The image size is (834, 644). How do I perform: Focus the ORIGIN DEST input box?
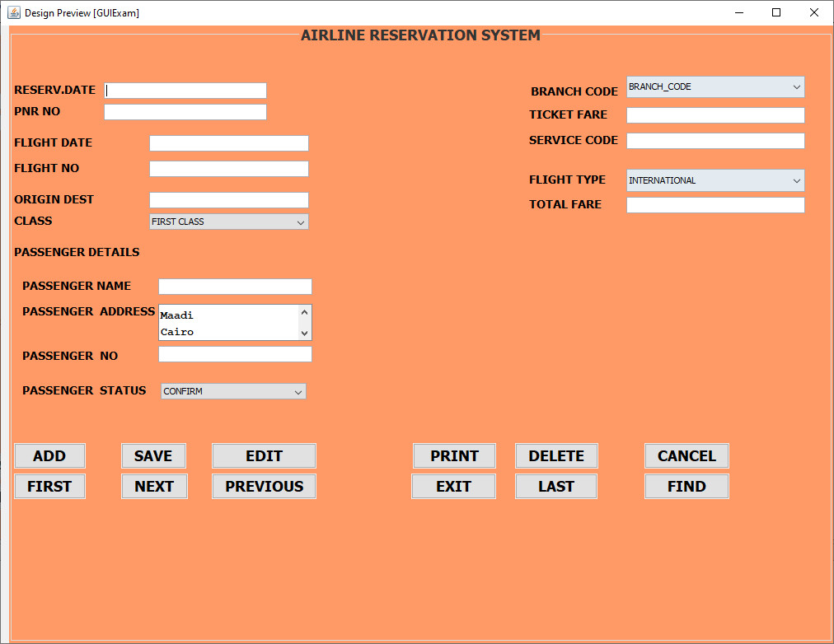pos(229,200)
